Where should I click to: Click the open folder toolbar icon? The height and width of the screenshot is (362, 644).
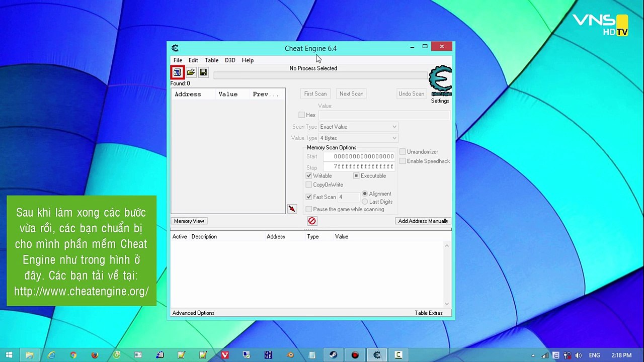tap(191, 73)
